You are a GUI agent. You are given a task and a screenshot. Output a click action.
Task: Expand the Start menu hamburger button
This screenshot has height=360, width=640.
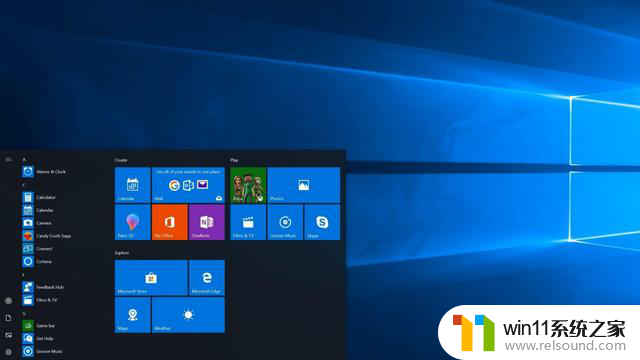pyautogui.click(x=9, y=160)
